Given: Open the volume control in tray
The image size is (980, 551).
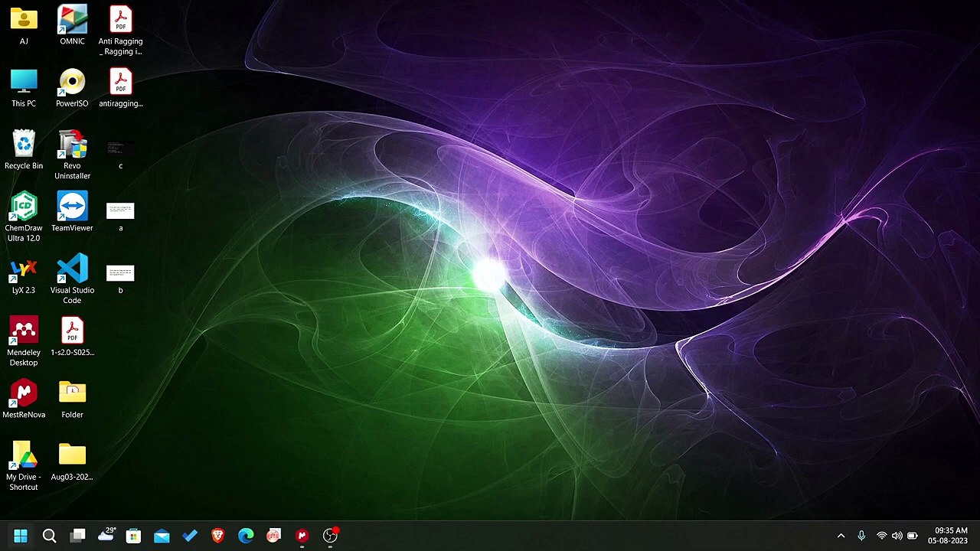Looking at the screenshot, I should point(897,536).
